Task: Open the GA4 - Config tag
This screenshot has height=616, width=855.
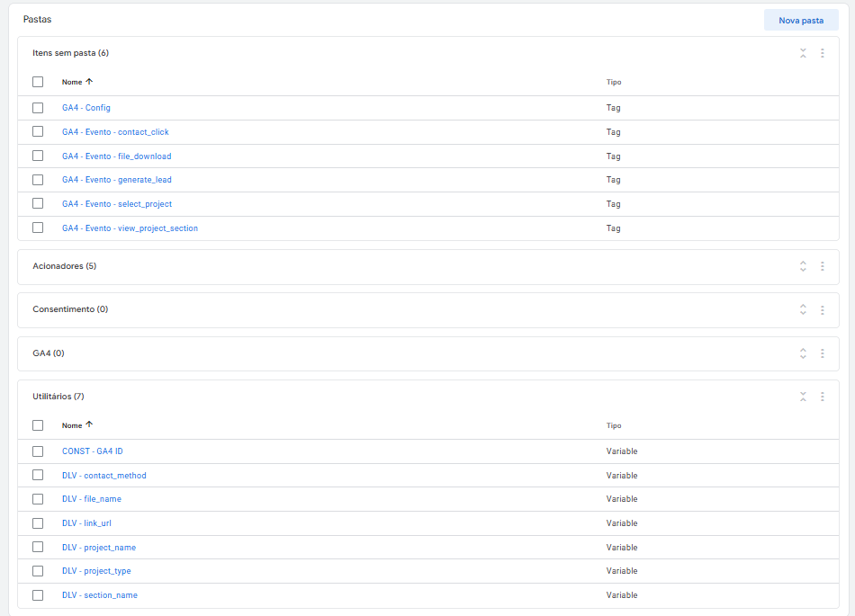Action: pos(86,108)
